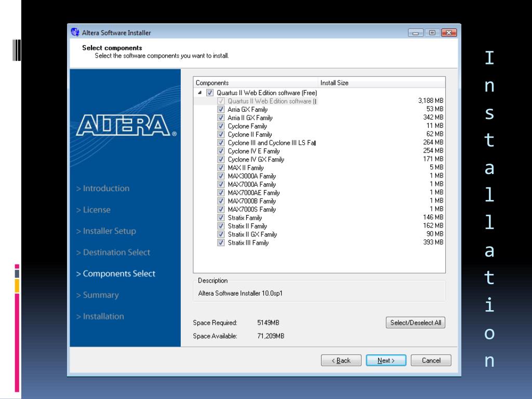Cancel the installation
The width and height of the screenshot is (532, 399).
pos(431,361)
